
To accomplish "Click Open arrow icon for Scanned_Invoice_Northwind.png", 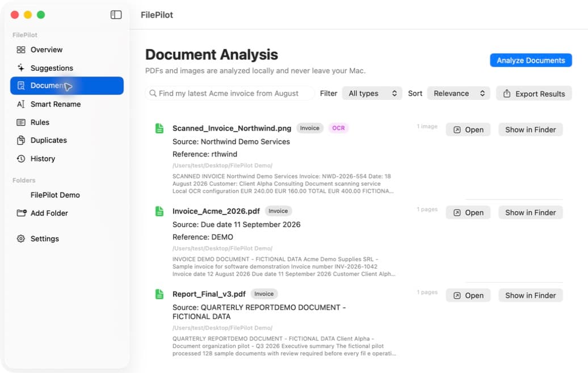I will click(457, 130).
